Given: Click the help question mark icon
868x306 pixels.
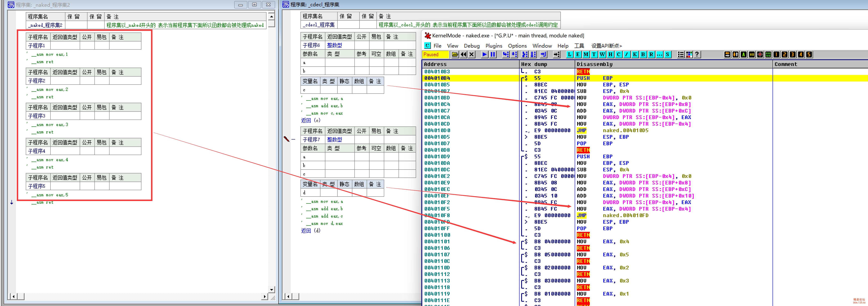Looking at the screenshot, I should point(697,55).
